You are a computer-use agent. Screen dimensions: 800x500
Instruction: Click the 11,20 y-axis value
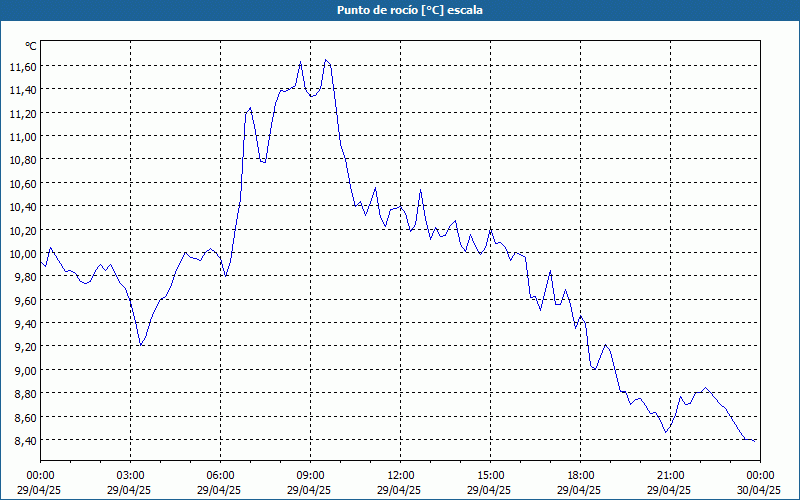point(23,114)
